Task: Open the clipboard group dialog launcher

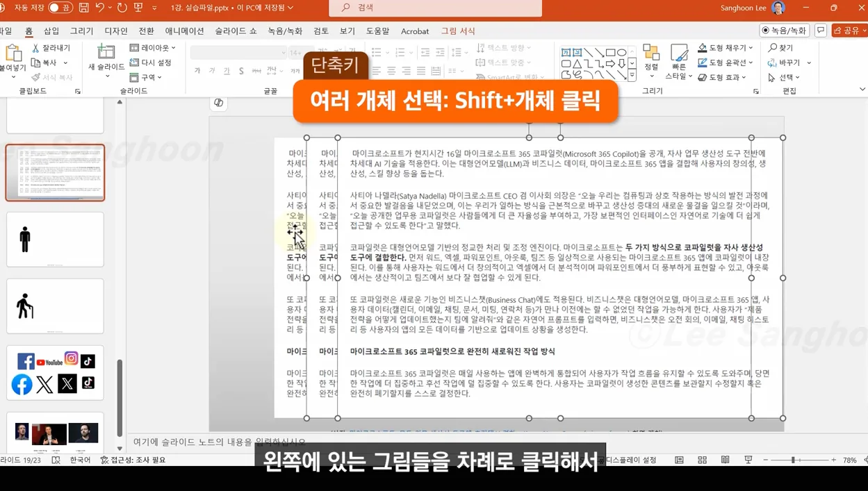Action: coord(78,92)
